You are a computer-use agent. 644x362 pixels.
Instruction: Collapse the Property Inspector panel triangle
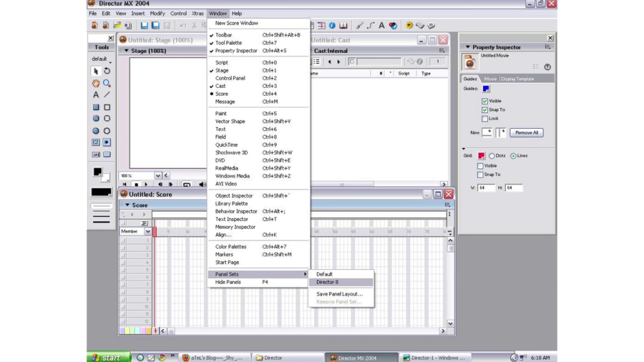pyautogui.click(x=468, y=47)
